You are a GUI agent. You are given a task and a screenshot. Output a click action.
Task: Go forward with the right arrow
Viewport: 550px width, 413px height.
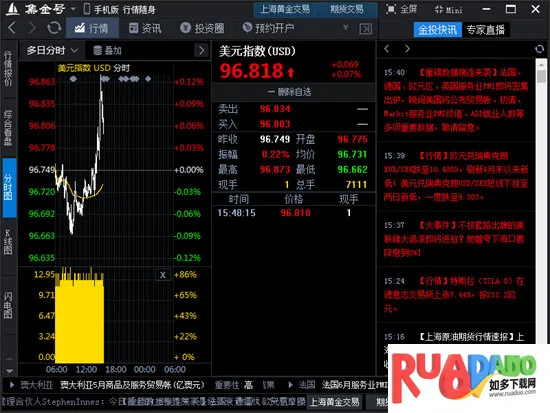click(x=32, y=28)
